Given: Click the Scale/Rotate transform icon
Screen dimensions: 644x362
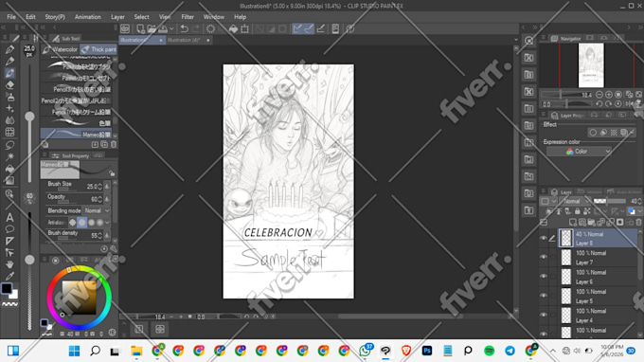Looking at the screenshot, I should pyautogui.click(x=244, y=28).
